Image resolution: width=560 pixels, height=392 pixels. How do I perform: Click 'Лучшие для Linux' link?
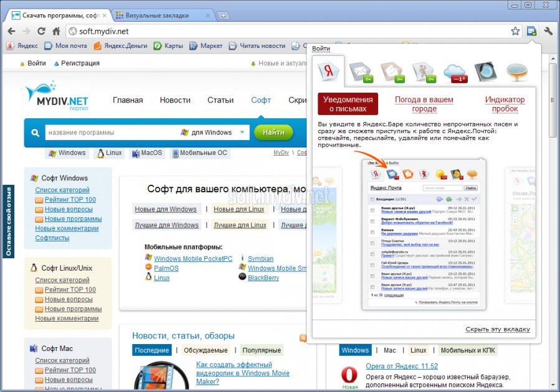[240, 225]
